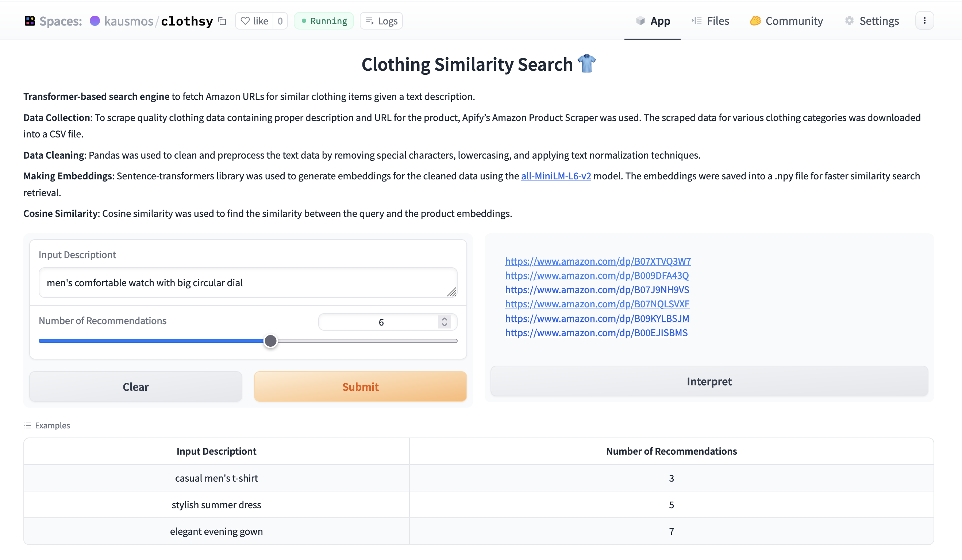
Task: Open the Logs panel
Action: pyautogui.click(x=381, y=21)
